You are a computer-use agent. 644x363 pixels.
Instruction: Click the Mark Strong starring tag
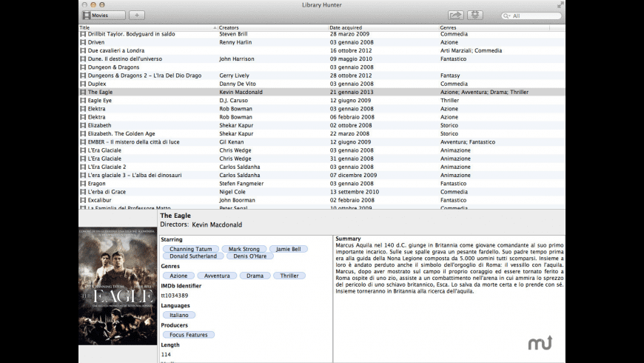point(244,249)
